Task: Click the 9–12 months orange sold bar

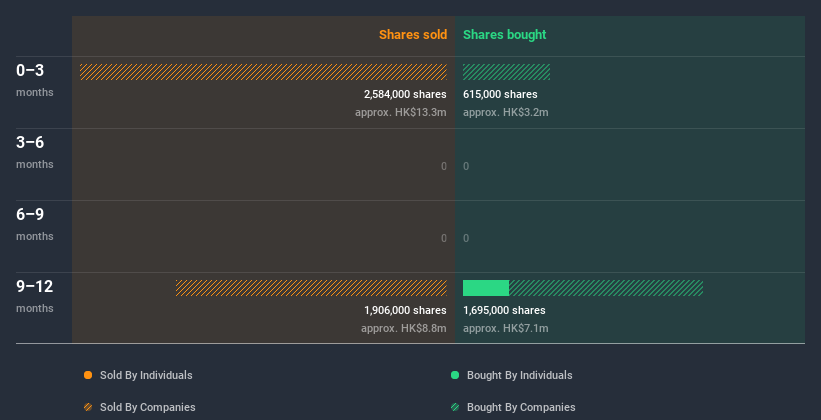Action: (x=311, y=288)
